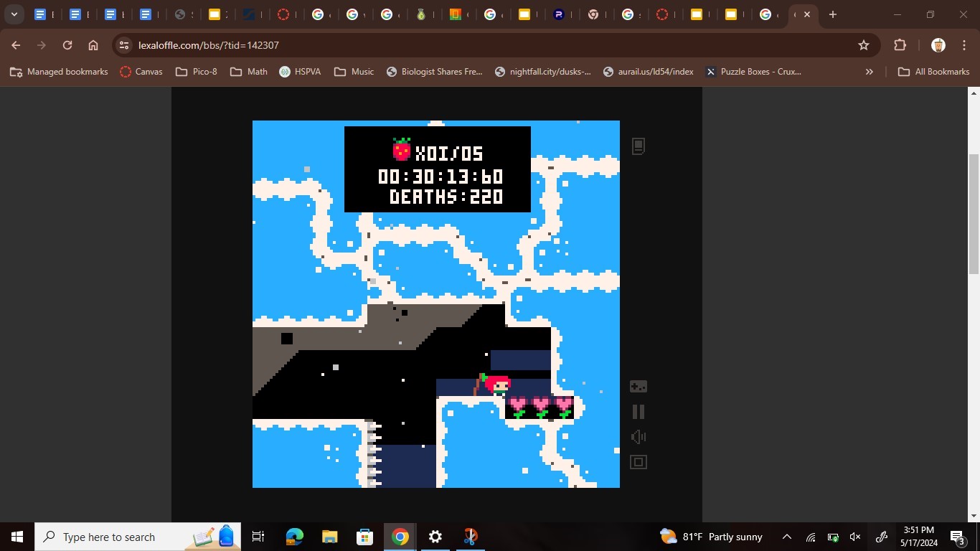980x551 pixels.
Task: Click the PICO-8 game canvas
Action: [436, 304]
